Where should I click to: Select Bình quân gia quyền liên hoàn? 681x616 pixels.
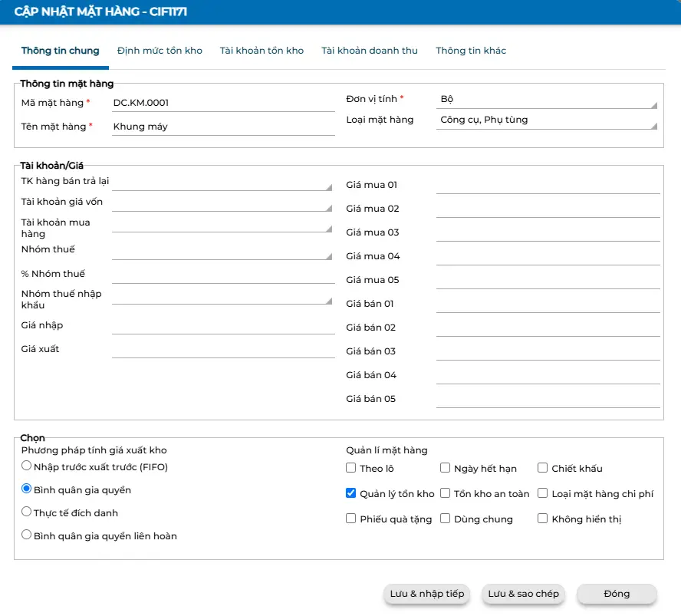(27, 535)
